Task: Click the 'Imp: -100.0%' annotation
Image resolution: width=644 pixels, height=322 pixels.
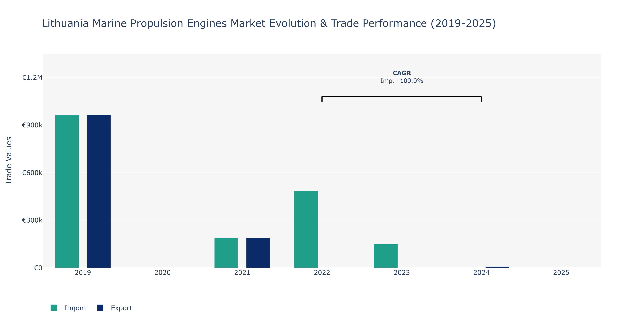Action: (x=402, y=81)
